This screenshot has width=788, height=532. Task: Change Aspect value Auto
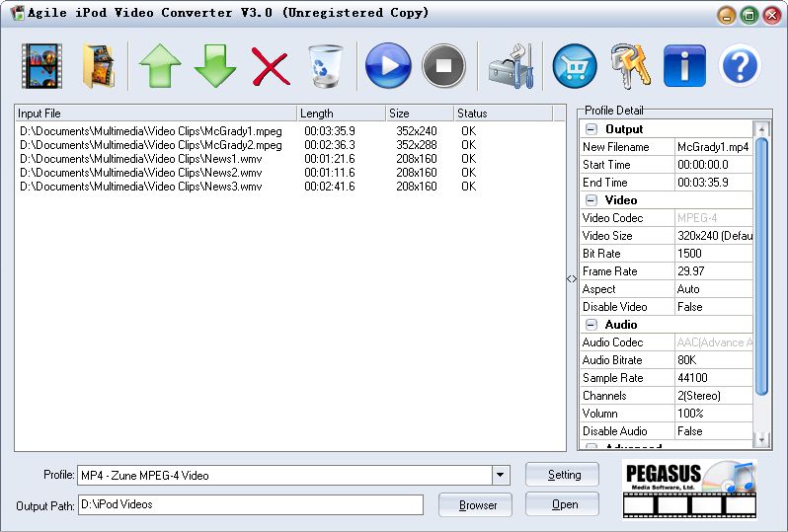pos(714,289)
